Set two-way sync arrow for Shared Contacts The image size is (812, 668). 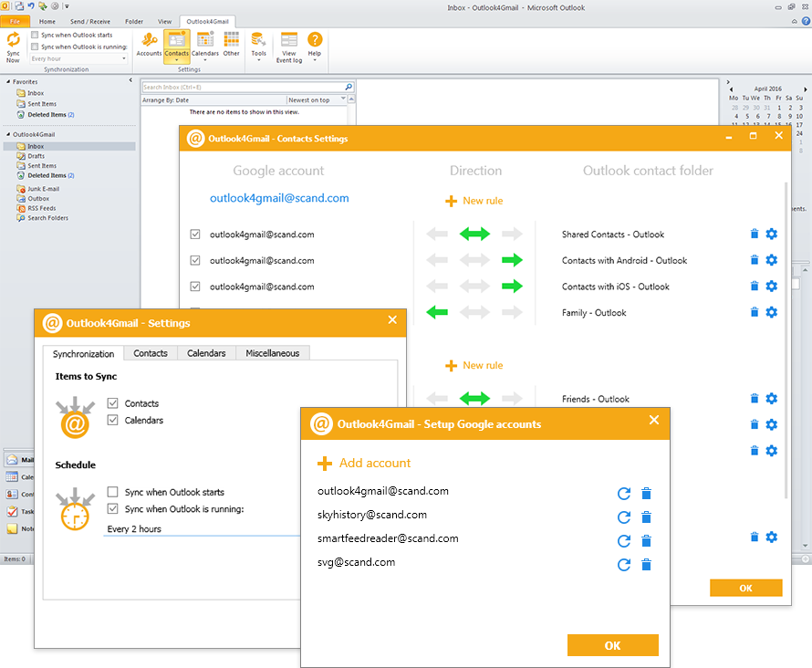(474, 235)
